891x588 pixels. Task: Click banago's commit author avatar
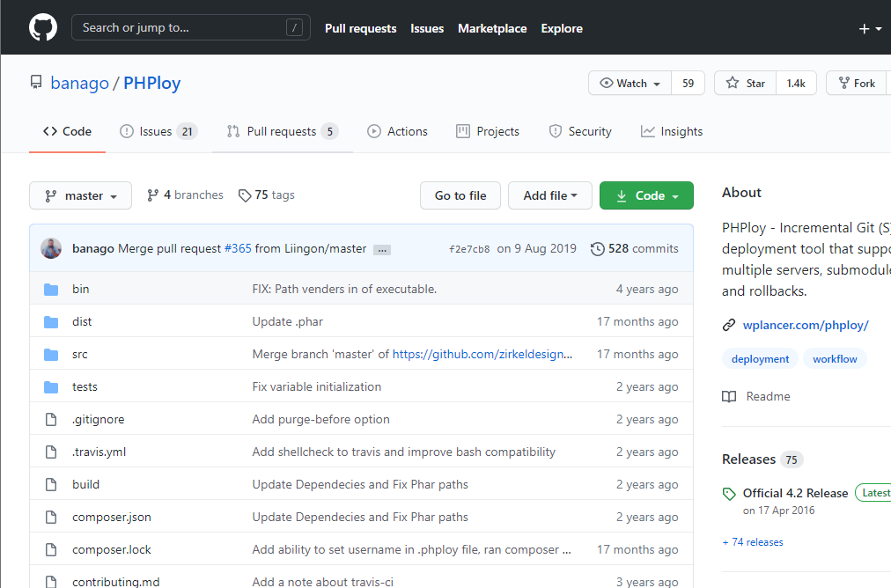coord(51,248)
